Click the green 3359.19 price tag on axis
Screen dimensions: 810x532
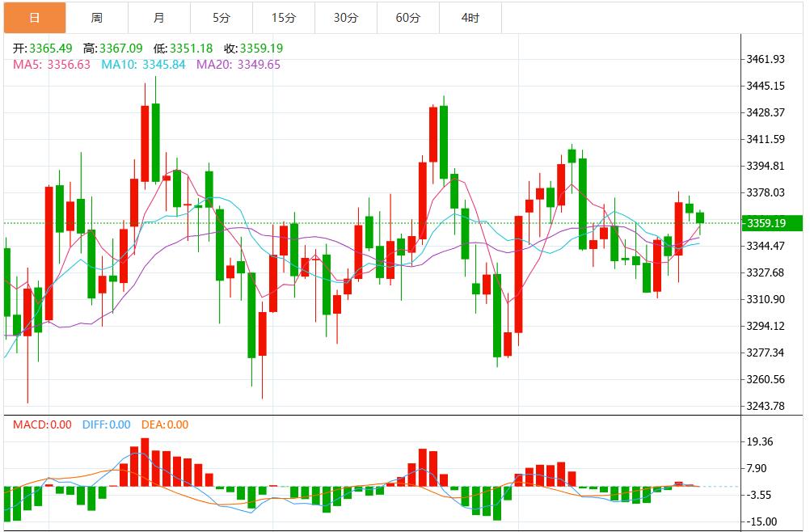pos(774,224)
